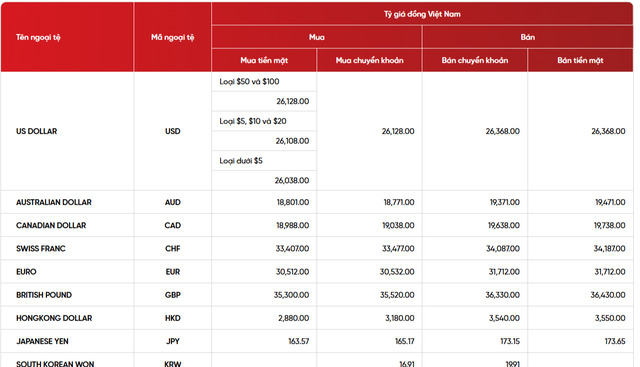Click HKD transfer buy rate 3,180.00
This screenshot has height=367, width=640.
tap(400, 318)
